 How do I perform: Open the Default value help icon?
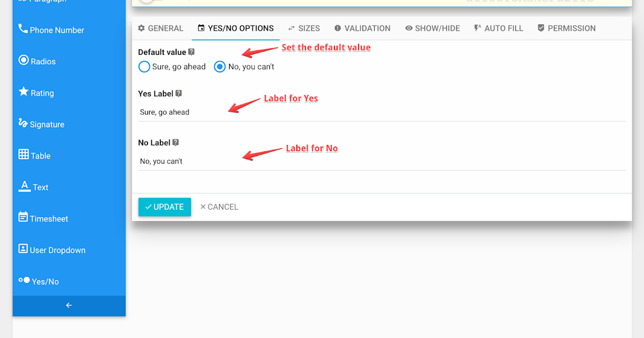192,52
